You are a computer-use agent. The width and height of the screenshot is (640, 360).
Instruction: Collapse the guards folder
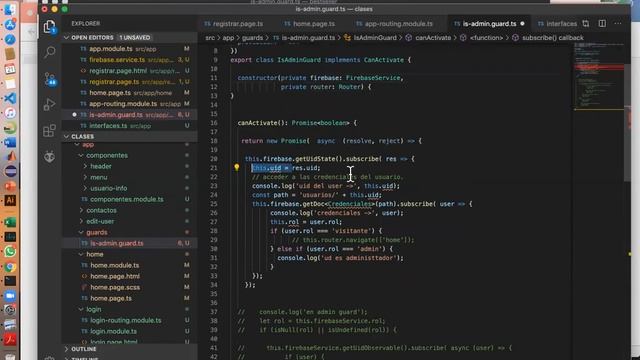tap(81, 232)
